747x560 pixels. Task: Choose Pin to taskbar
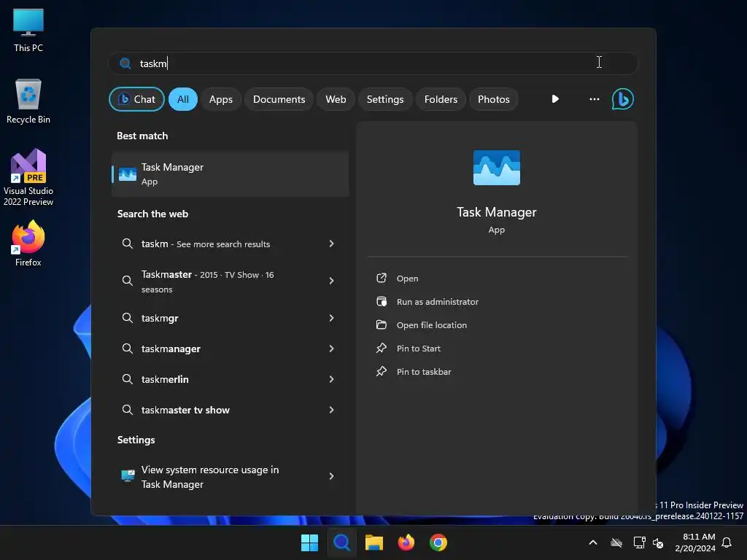click(424, 372)
